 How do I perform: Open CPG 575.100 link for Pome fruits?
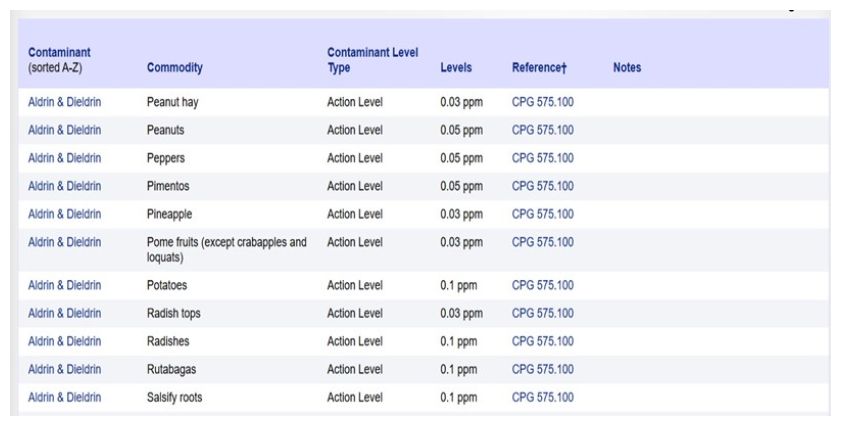click(542, 242)
